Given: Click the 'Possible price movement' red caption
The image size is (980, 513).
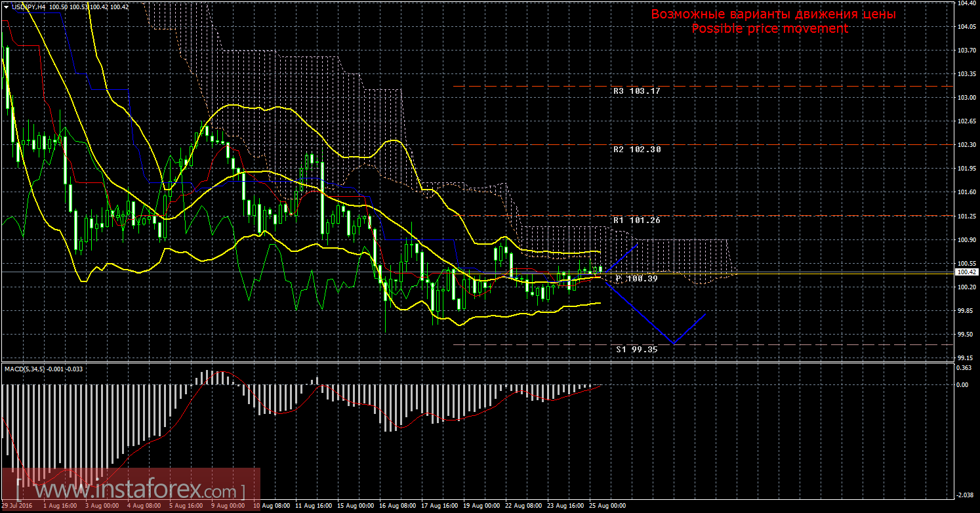Looking at the screenshot, I should point(770,29).
